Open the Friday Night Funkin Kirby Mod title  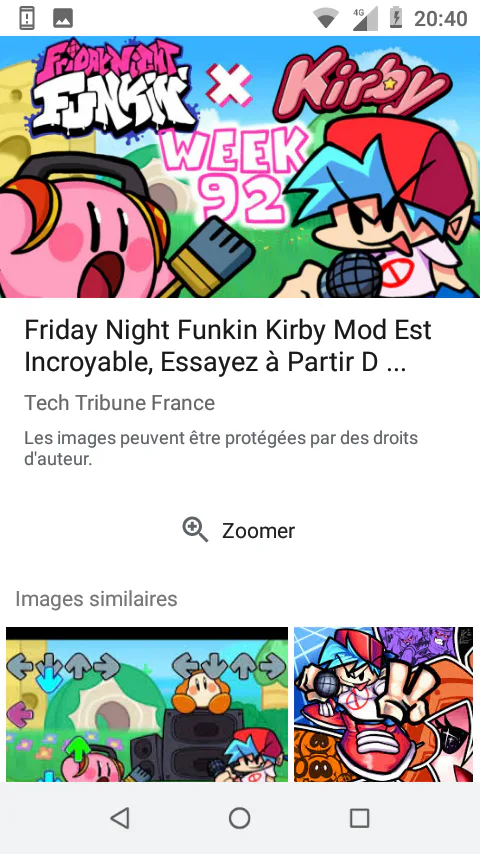[228, 347]
